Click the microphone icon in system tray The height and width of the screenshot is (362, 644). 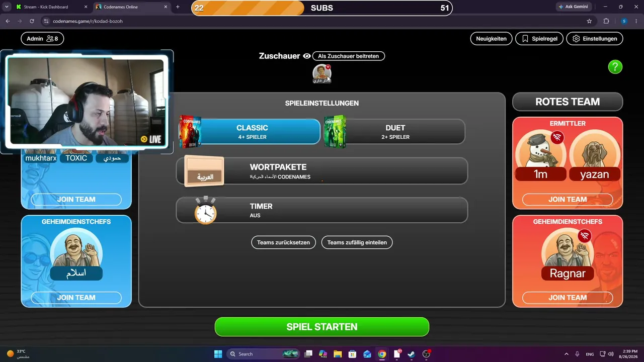click(x=577, y=354)
